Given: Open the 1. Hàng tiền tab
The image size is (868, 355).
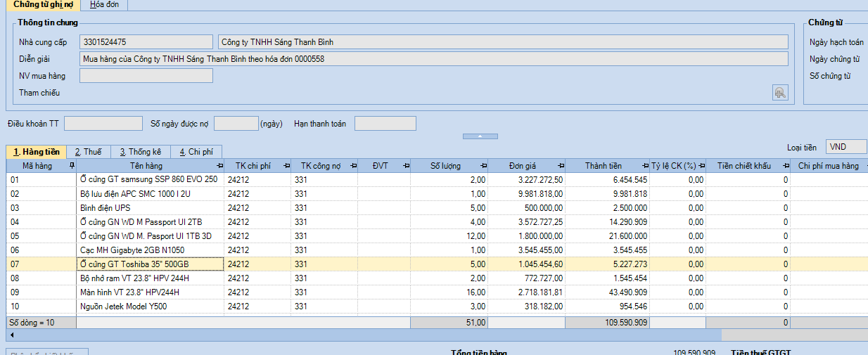Looking at the screenshot, I should (x=36, y=151).
